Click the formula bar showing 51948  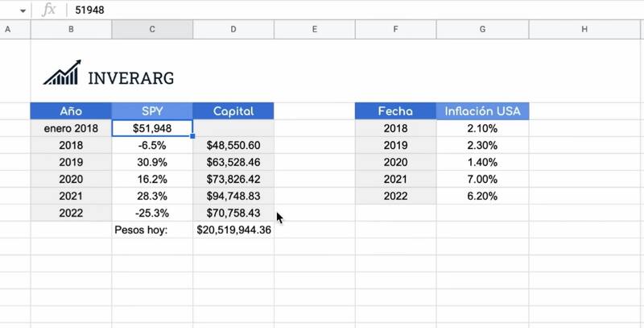322,10
